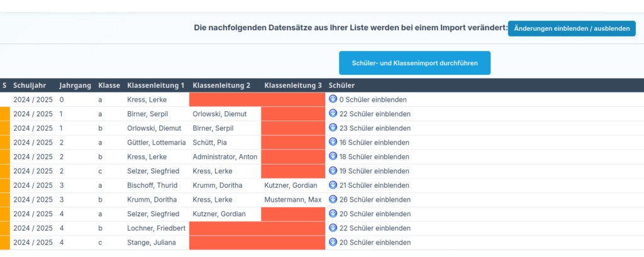Click arrow icon beside 23 Schüler einblenden
This screenshot has height=257, width=644.
point(333,128)
